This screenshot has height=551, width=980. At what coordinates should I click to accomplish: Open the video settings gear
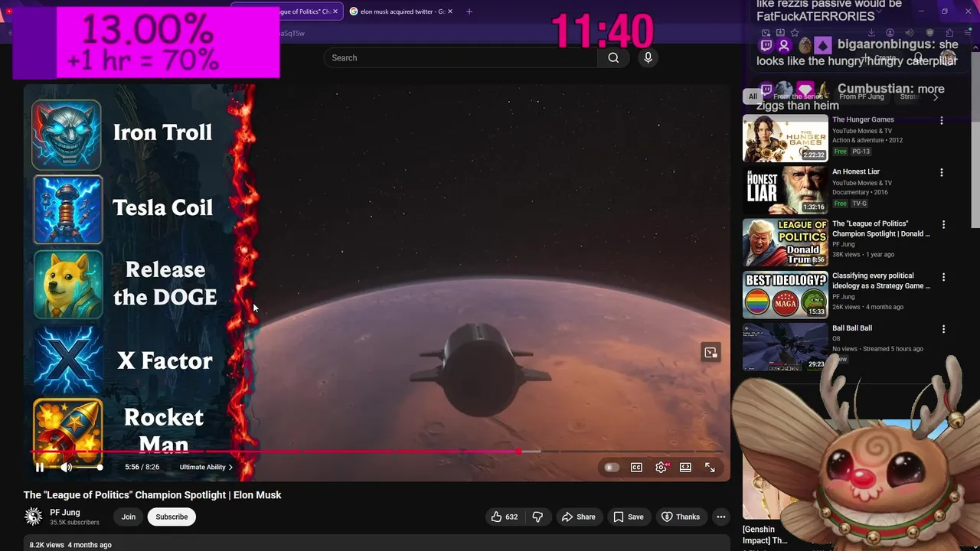[661, 468]
